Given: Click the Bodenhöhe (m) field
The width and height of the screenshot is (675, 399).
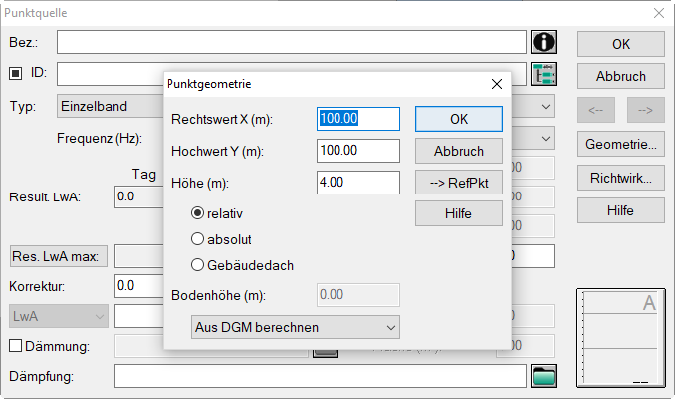Looking at the screenshot, I should 358,295.
